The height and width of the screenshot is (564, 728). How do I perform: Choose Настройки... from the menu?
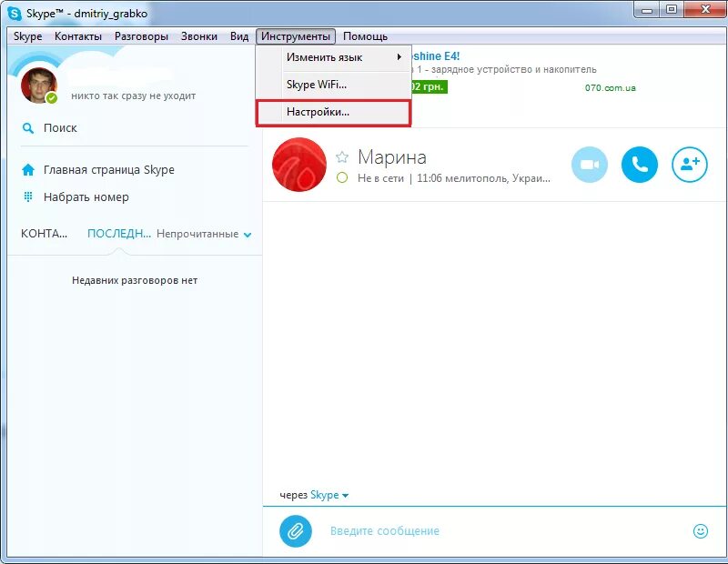click(x=333, y=112)
